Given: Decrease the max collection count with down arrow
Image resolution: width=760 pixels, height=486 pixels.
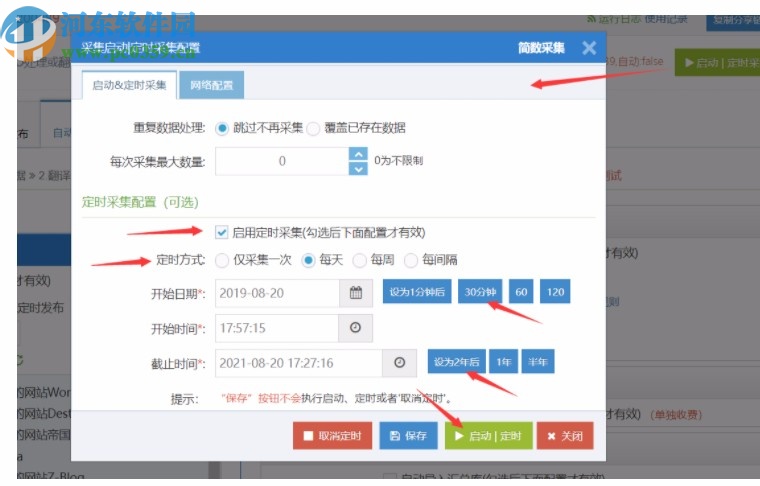Looking at the screenshot, I should (358, 169).
